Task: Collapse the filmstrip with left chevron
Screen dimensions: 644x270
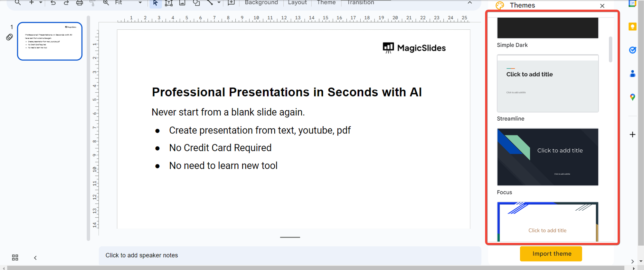Action: 35,258
